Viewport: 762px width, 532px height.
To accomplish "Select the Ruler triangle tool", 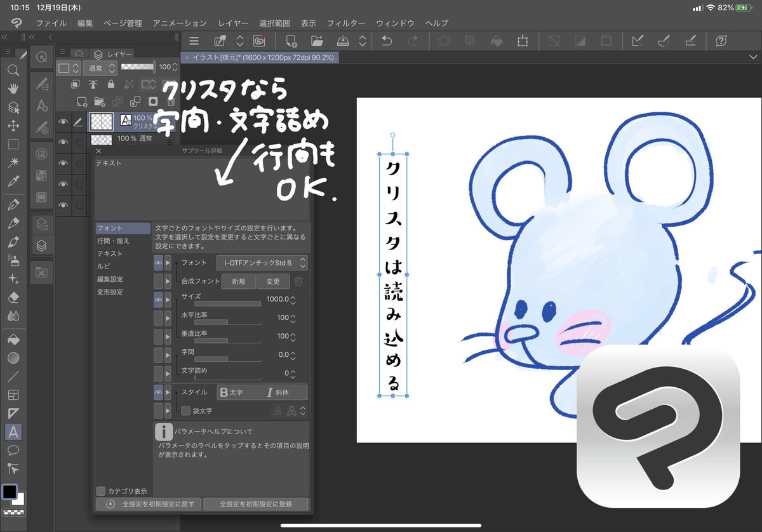I will click(13, 413).
